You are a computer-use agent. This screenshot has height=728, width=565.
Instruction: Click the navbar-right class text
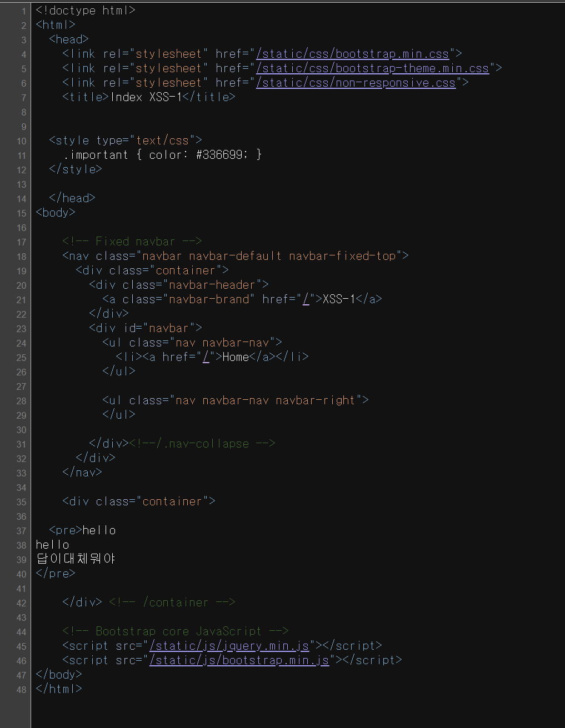click(315, 400)
